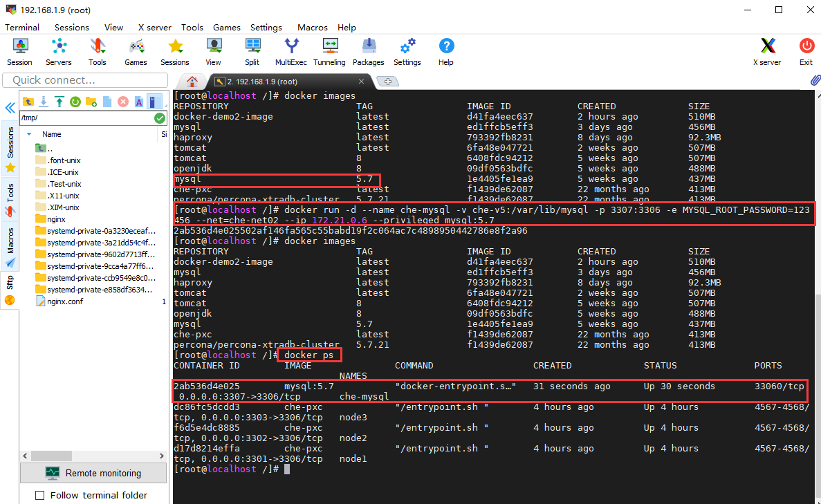Create new folder in SFTP panel

pos(91,102)
